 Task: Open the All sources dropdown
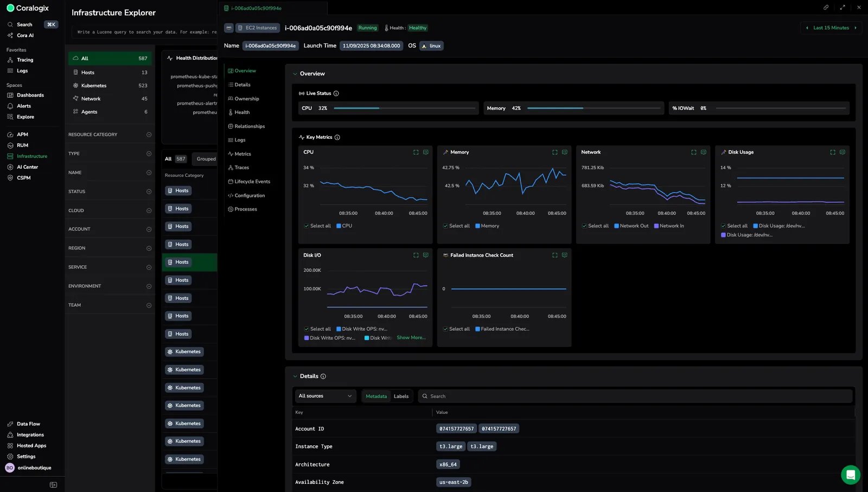click(324, 396)
